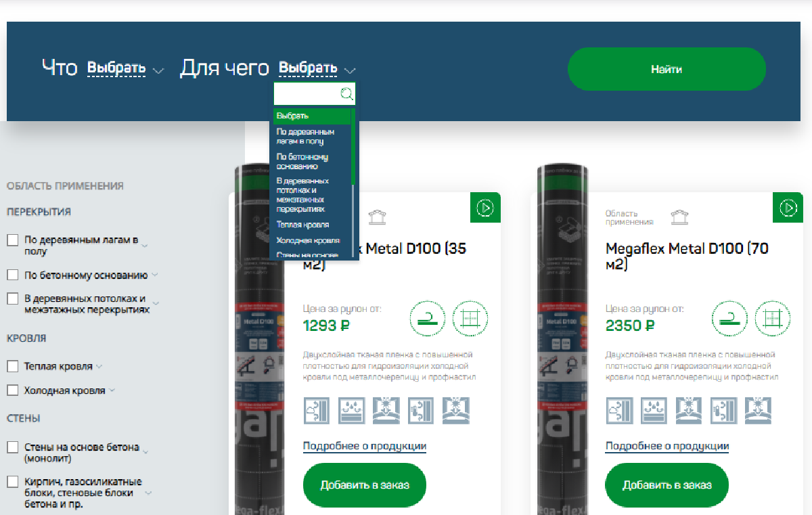812x515 pixels.
Task: Add Megaflex Metal D100 70 м2 to order
Action: click(667, 485)
